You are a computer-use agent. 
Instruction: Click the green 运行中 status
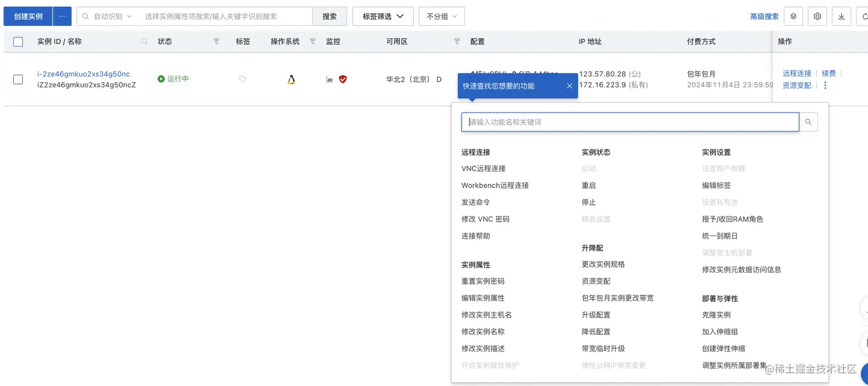click(173, 79)
